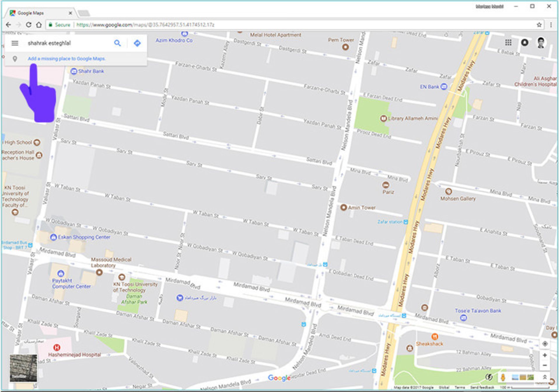Click the Paytakht Computer Center marker
This screenshot has height=392, width=560.
61,273
